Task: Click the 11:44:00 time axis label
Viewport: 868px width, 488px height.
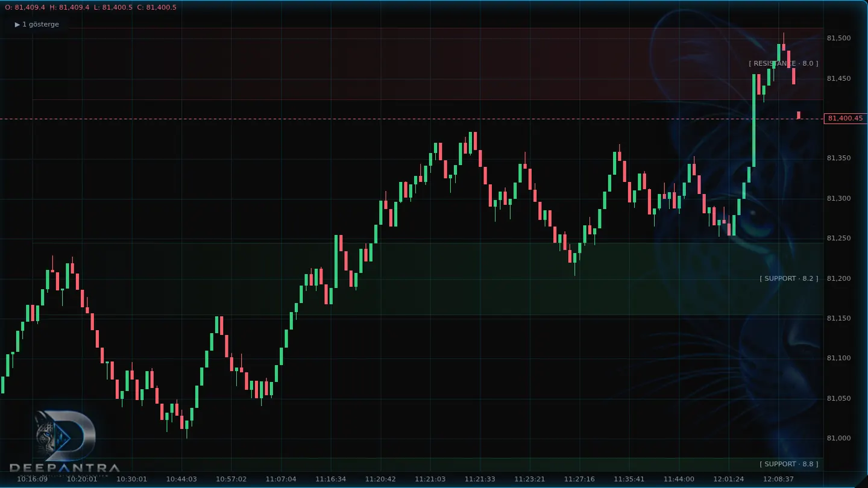Action: 679,480
